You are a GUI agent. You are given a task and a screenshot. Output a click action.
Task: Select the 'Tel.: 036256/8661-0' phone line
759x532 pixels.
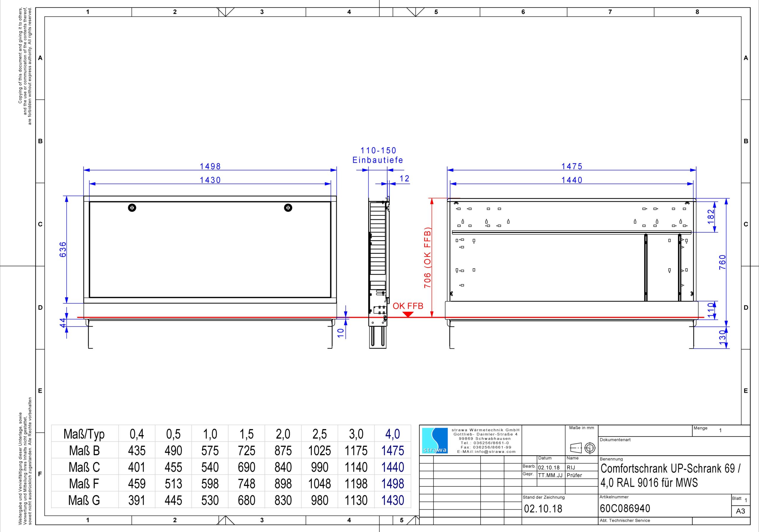[486, 443]
